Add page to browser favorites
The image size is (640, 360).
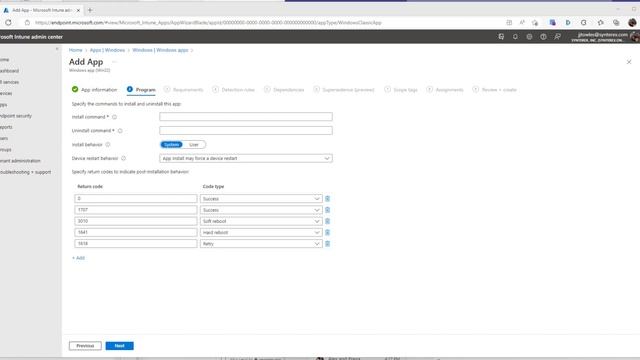point(535,23)
